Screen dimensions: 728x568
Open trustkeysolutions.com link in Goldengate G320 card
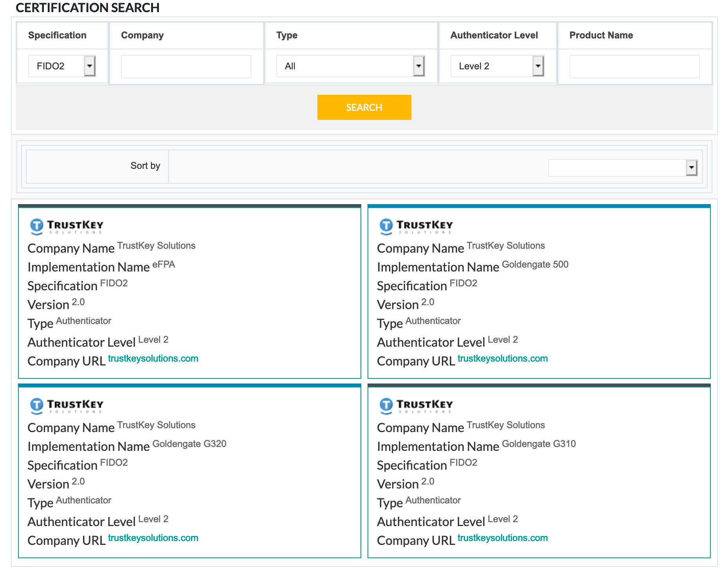(153, 538)
